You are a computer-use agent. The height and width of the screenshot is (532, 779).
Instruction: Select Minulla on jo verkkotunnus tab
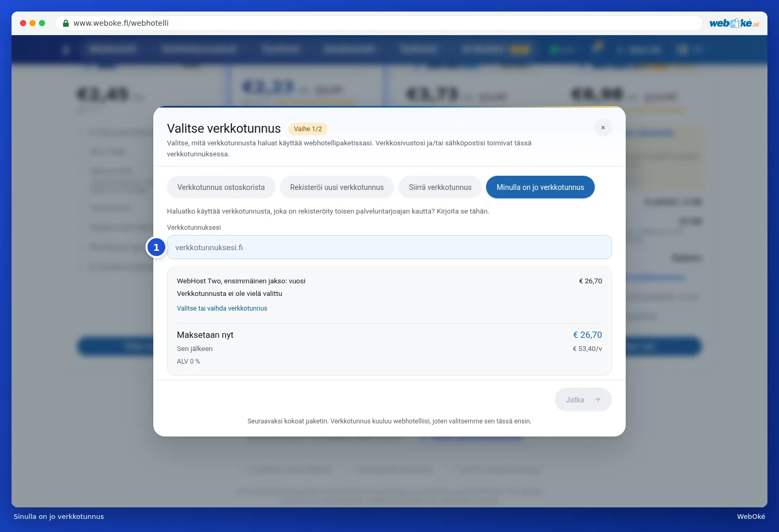point(540,187)
